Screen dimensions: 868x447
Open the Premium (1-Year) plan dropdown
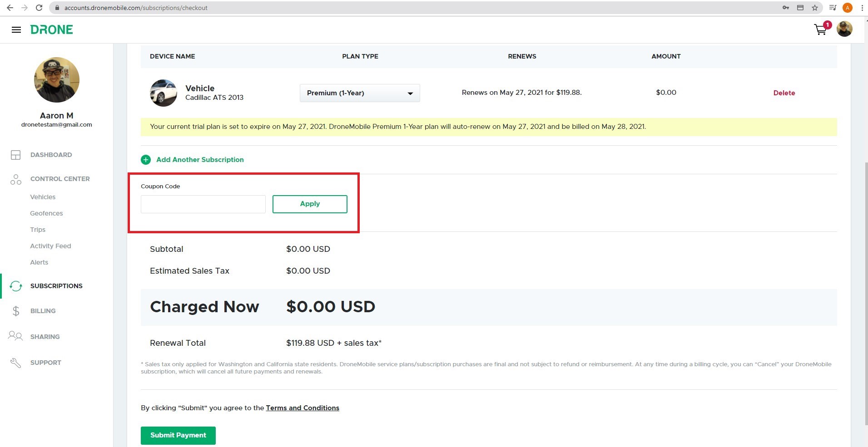coord(359,93)
